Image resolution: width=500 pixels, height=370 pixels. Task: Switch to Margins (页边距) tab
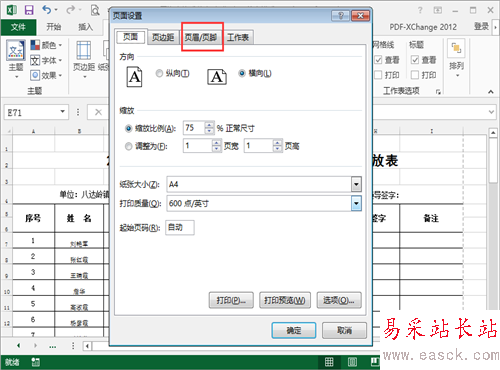pos(163,37)
